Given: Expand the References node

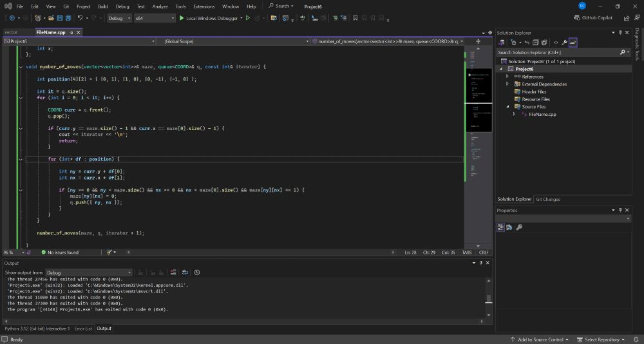Looking at the screenshot, I should 507,76.
